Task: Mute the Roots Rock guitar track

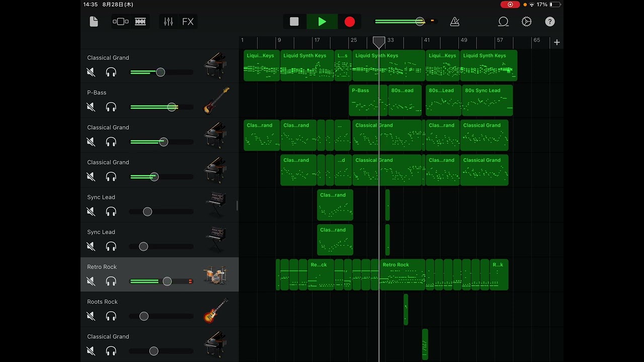Action: [x=91, y=316]
